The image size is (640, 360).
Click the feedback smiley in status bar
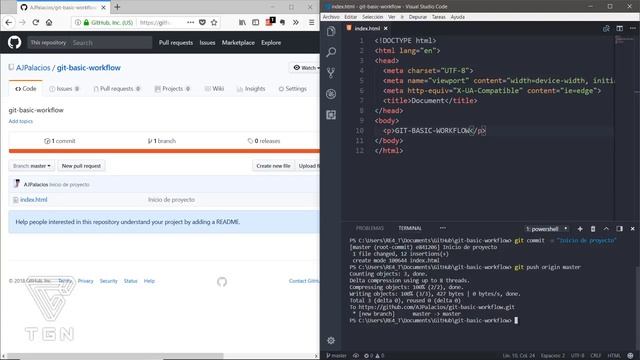pos(631,356)
